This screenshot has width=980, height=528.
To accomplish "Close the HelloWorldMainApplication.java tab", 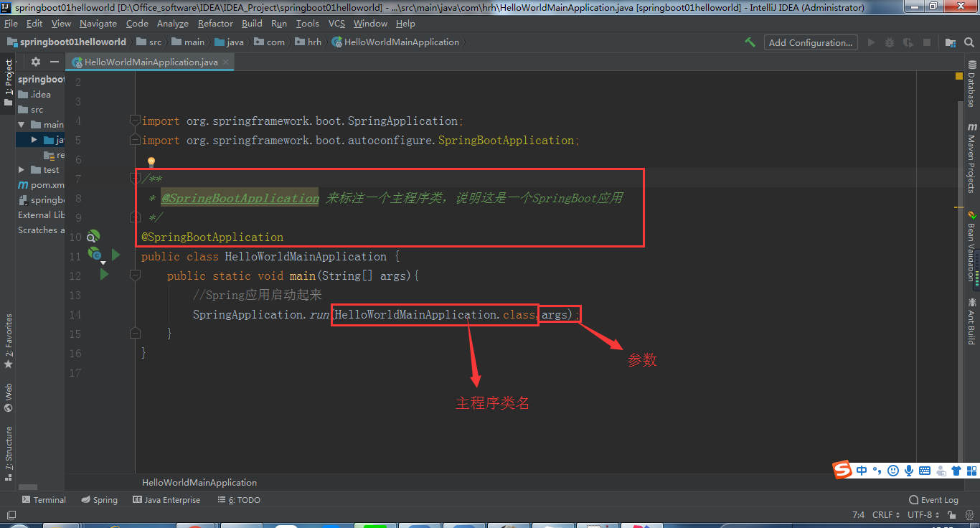I will [x=227, y=62].
